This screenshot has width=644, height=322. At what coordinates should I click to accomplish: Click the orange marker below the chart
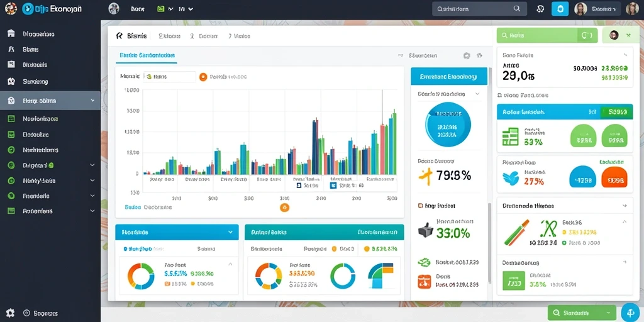285,208
